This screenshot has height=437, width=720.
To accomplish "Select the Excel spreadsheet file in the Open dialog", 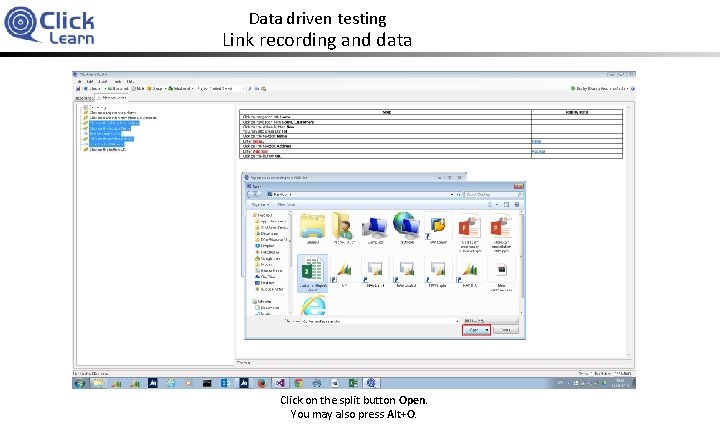I will click(x=313, y=274).
